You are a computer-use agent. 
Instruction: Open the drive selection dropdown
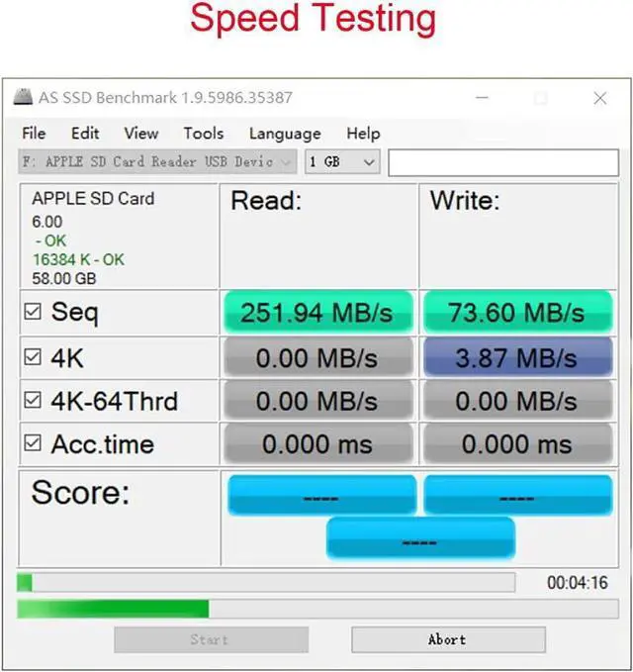(x=157, y=161)
